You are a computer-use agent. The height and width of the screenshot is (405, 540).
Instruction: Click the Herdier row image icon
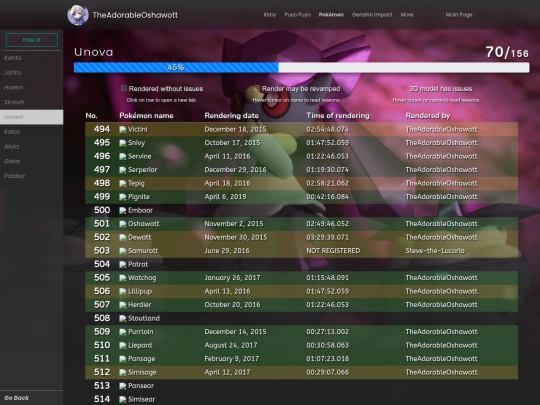123,305
